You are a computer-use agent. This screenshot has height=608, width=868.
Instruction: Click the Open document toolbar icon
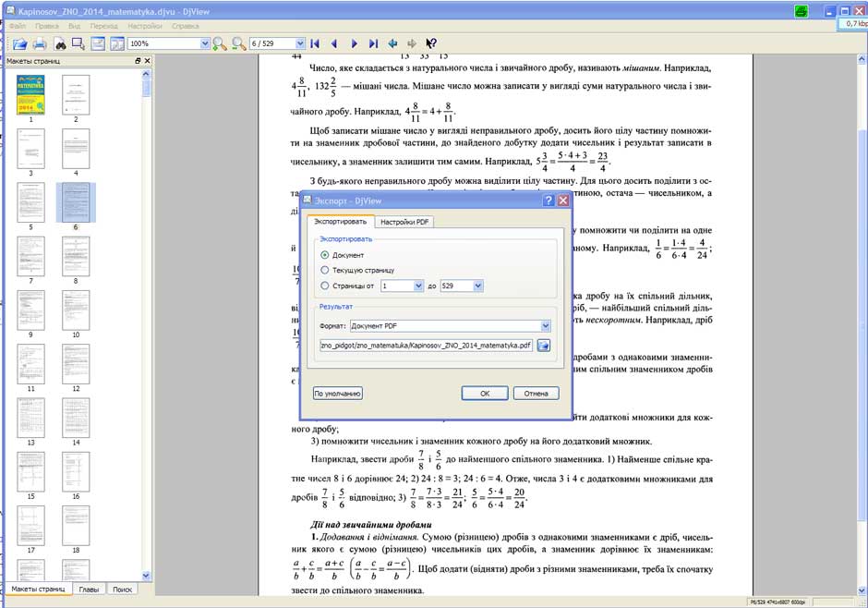click(19, 43)
